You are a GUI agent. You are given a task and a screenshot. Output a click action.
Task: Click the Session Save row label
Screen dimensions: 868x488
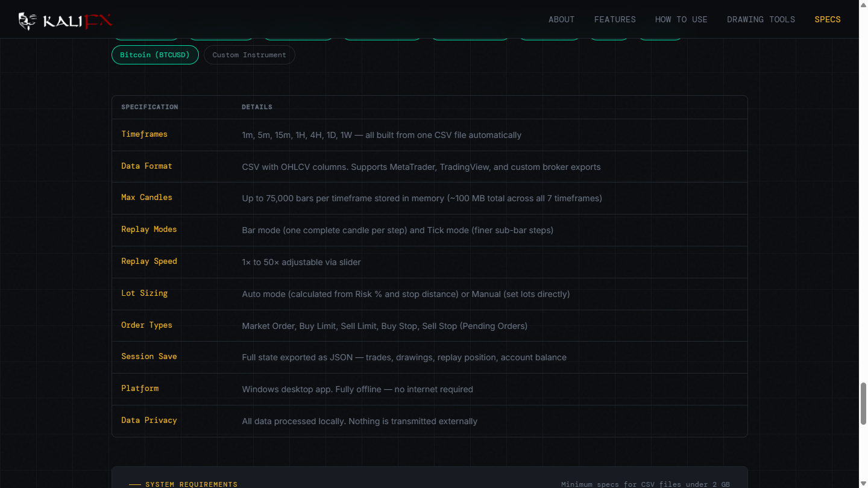[x=149, y=357]
